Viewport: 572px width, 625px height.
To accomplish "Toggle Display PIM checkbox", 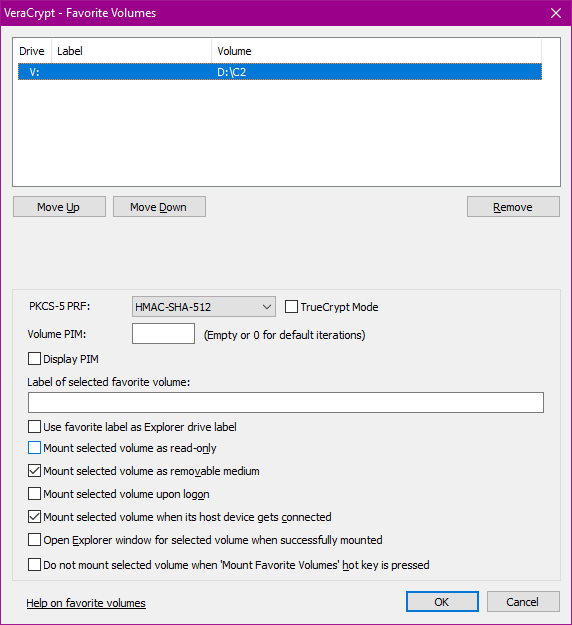I will point(34,359).
